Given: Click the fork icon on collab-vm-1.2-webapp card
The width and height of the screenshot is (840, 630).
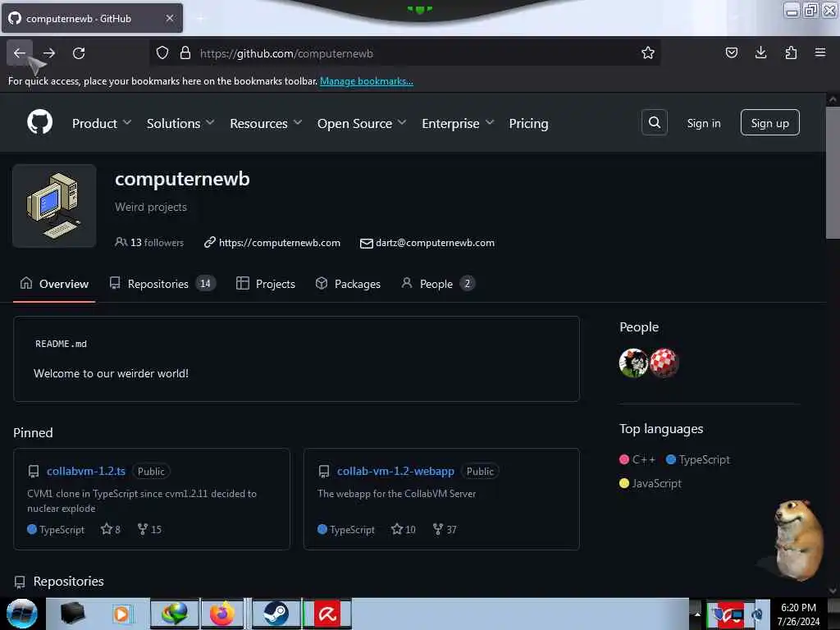Looking at the screenshot, I should [438, 529].
